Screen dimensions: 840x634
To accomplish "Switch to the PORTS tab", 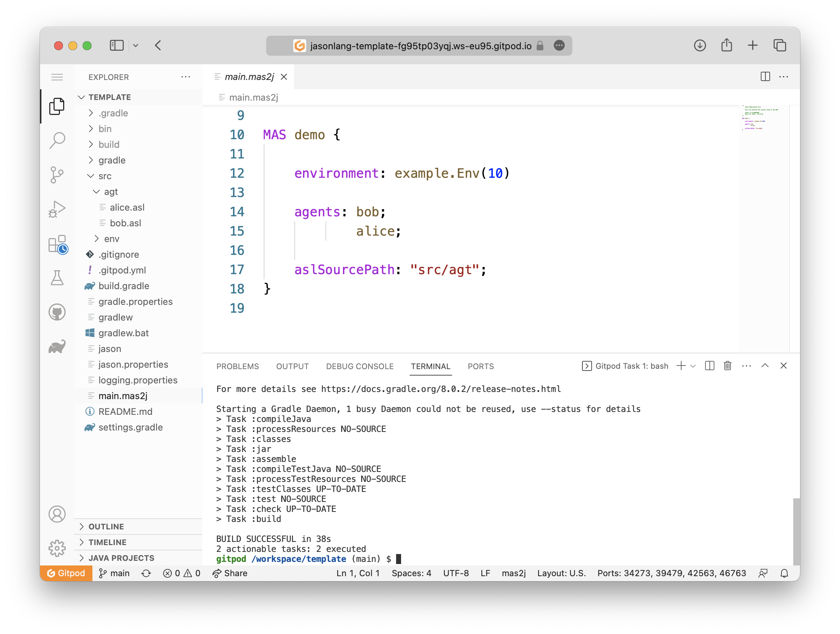I will coord(480,366).
